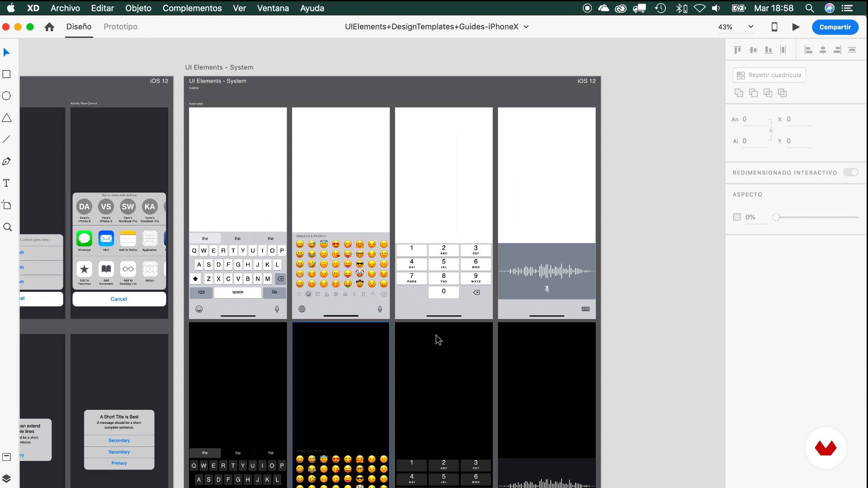Open the Complementos menu
Screen dimensions: 868x488
coord(192,8)
